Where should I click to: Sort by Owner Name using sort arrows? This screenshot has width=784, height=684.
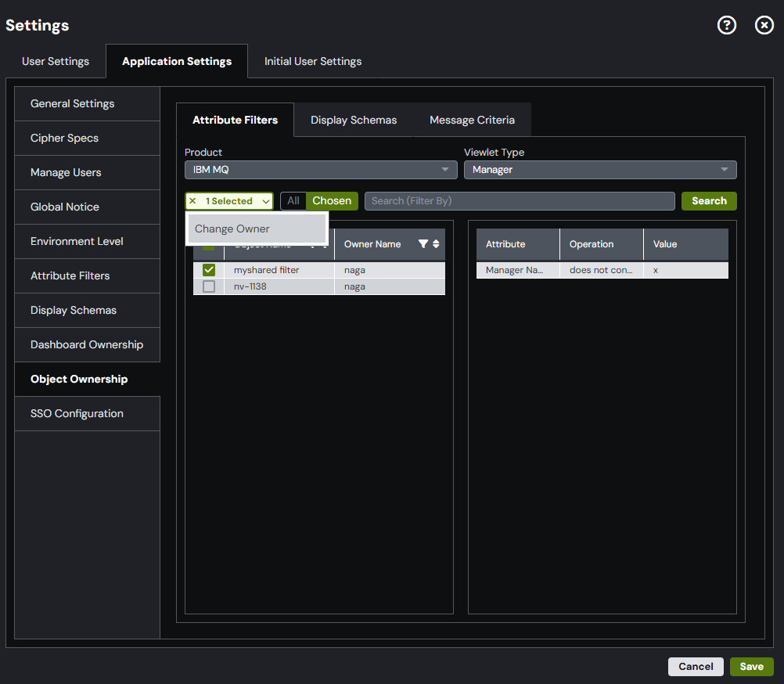(x=436, y=244)
